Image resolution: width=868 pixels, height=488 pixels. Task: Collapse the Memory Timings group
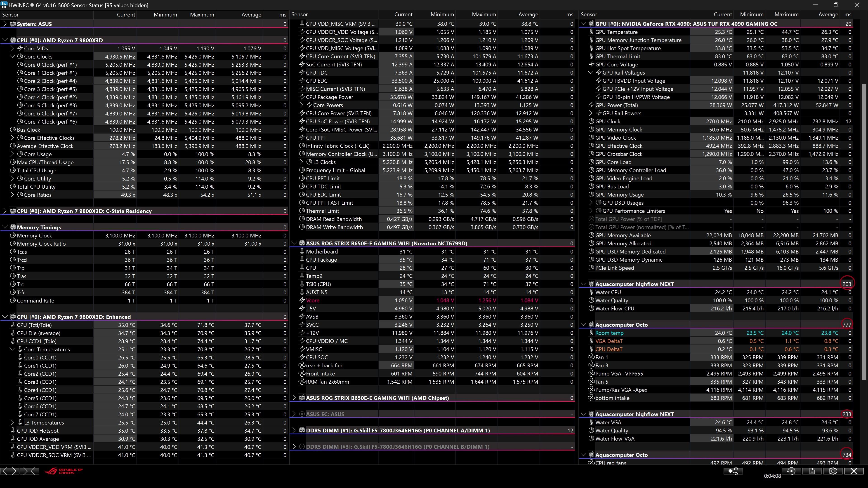(x=5, y=227)
